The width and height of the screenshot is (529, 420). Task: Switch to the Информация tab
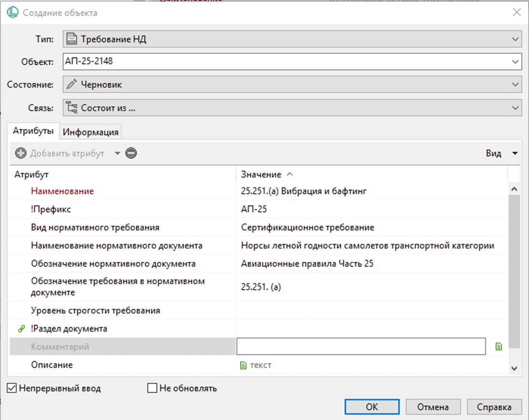tap(91, 132)
